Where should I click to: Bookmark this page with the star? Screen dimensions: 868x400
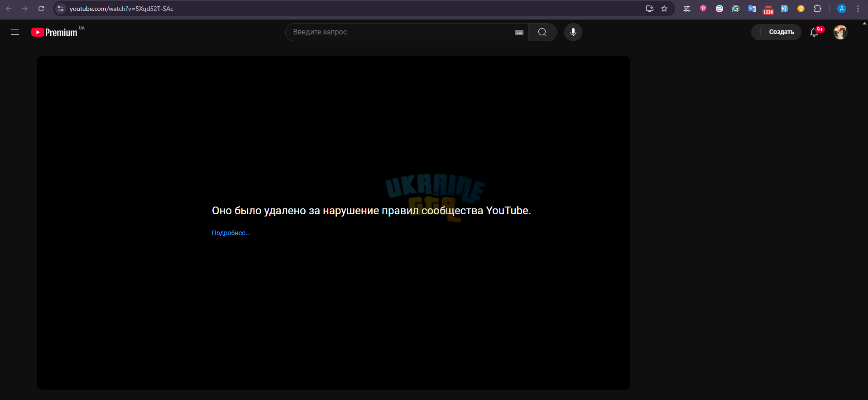[x=664, y=9]
